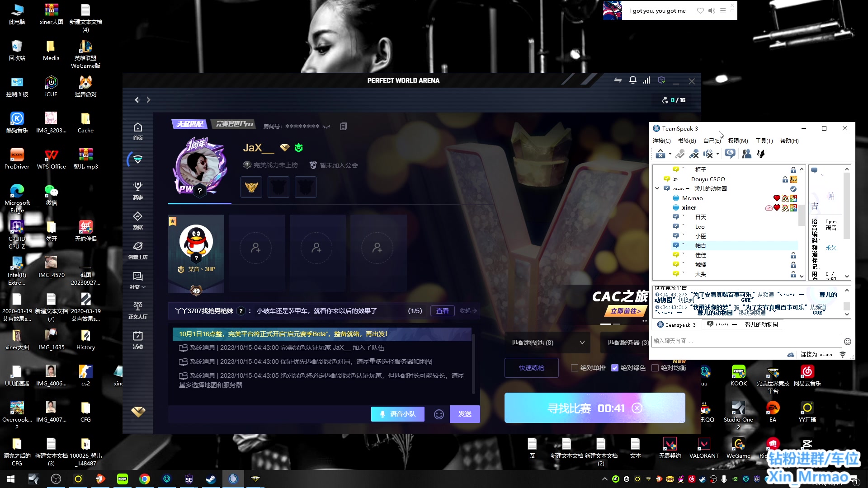Screen dimensions: 868x488
Task: Uncheck the 绝对绿色 checkbox
Action: [615, 368]
